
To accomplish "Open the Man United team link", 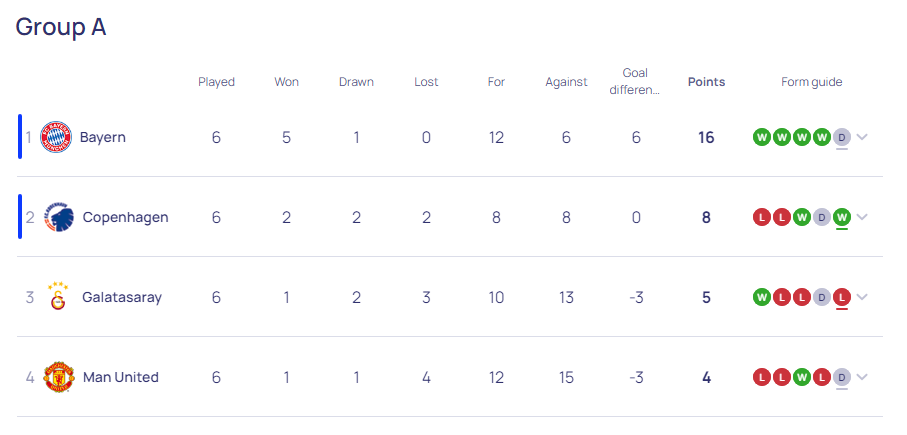I will tap(121, 377).
